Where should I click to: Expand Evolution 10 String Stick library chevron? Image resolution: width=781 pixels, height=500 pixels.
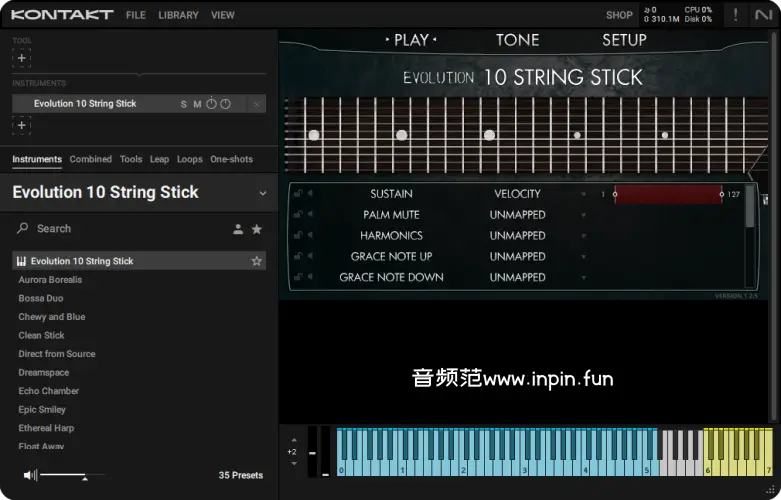click(x=263, y=193)
